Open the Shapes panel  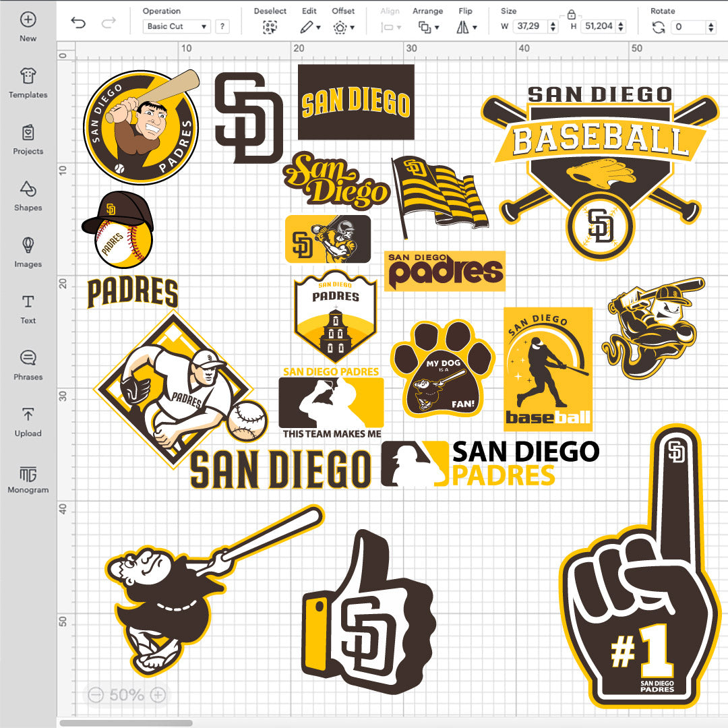click(x=28, y=189)
